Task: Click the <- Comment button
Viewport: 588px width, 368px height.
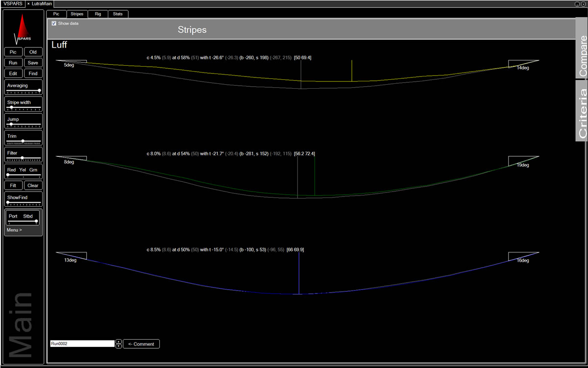Action: click(x=141, y=344)
